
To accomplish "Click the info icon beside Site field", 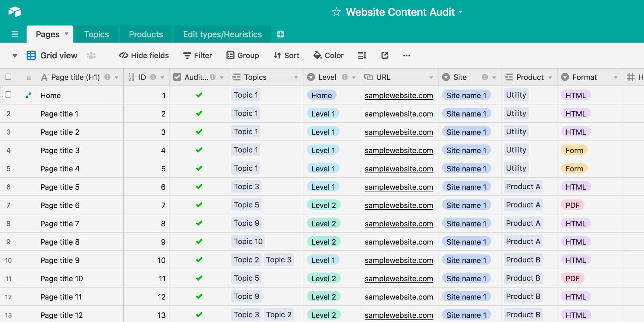I will coord(485,77).
